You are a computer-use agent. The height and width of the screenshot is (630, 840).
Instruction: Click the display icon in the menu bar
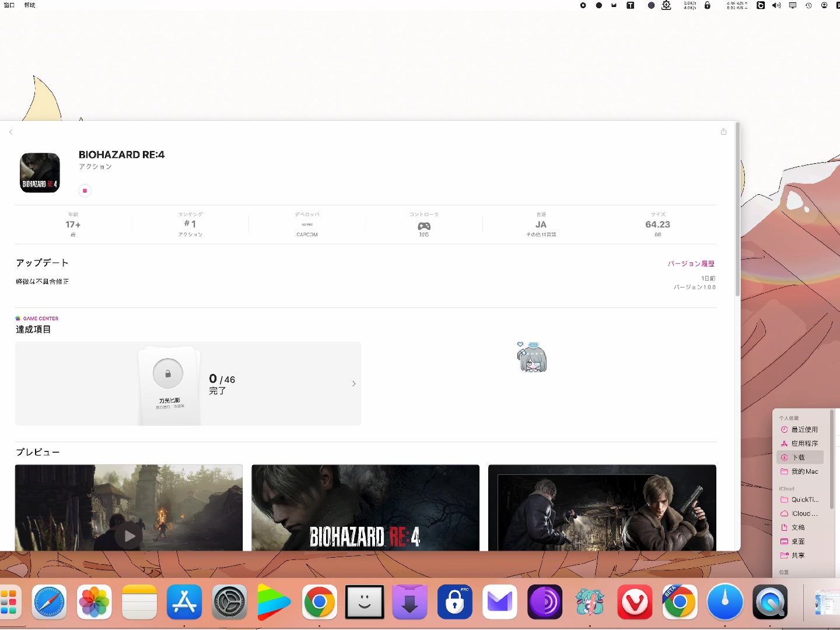coord(792,5)
